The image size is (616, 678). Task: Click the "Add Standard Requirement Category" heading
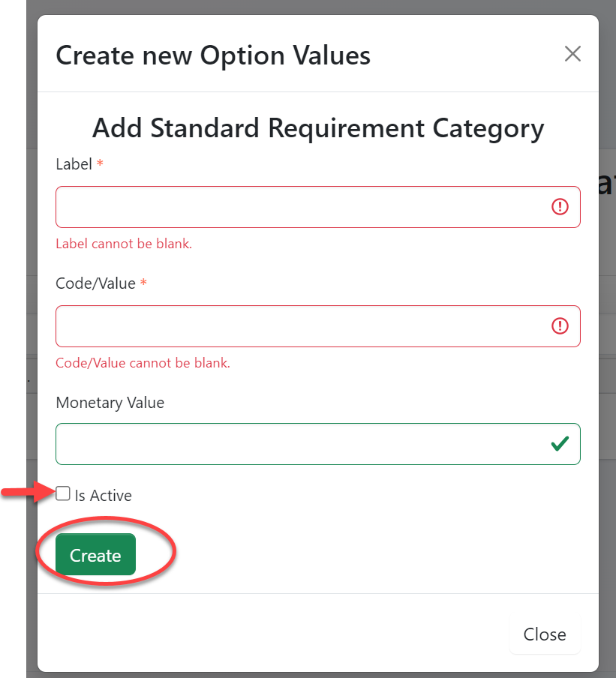(x=317, y=128)
